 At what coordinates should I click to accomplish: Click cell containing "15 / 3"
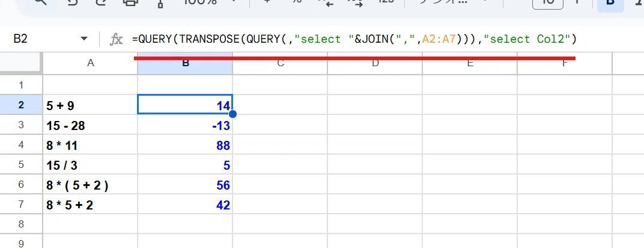click(x=90, y=165)
